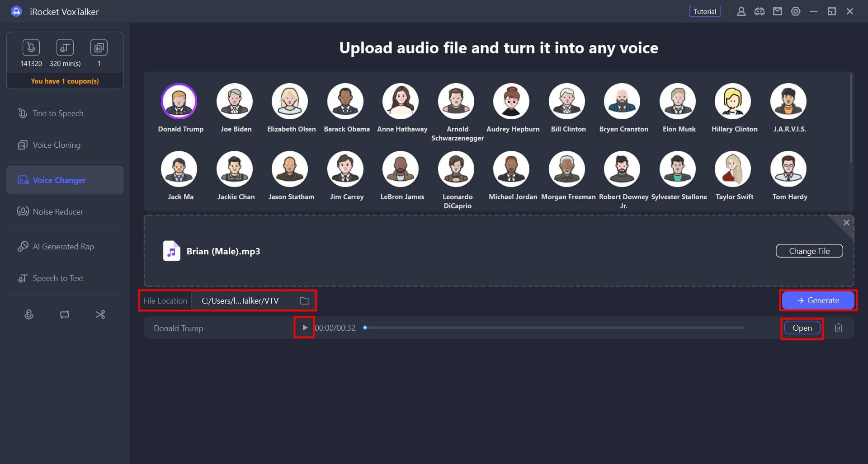Select the Jim Carrey voice avatar
Image resolution: width=868 pixels, height=464 pixels.
click(x=345, y=169)
